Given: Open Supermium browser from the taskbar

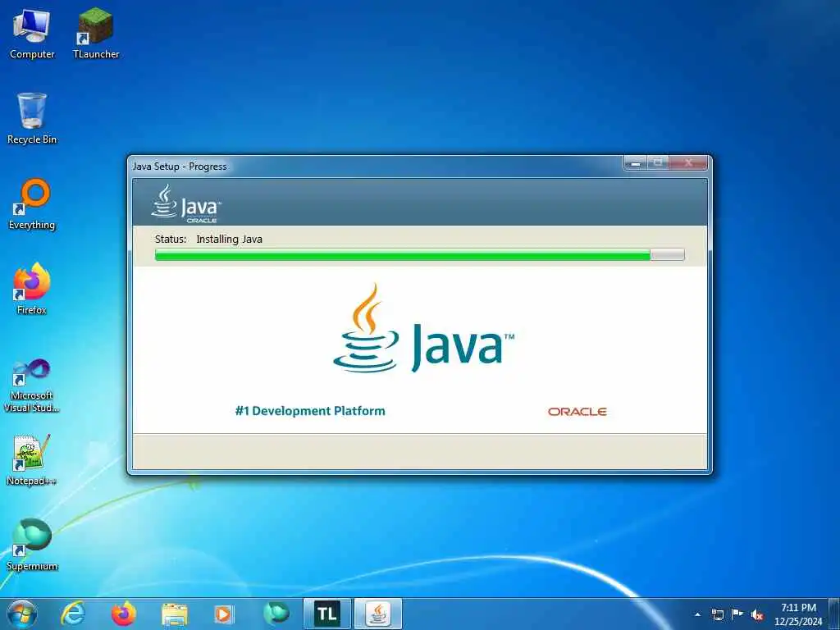Looking at the screenshot, I should pos(276,614).
